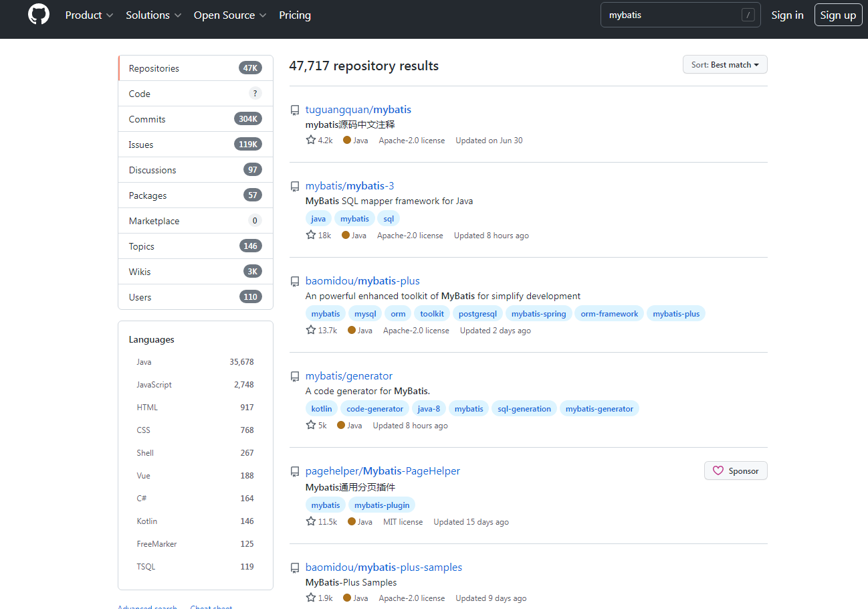Click the mybatis-plugin topic tag
868x609 pixels.
pos(382,505)
